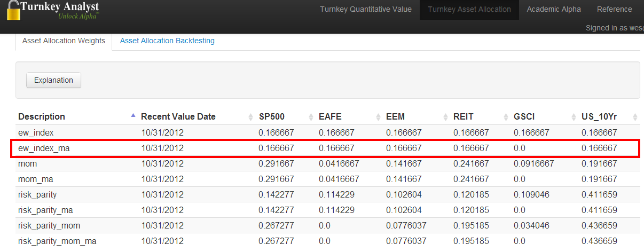This screenshot has height=252, width=644.
Task: Sort by the Description column arrow
Action: 133,115
